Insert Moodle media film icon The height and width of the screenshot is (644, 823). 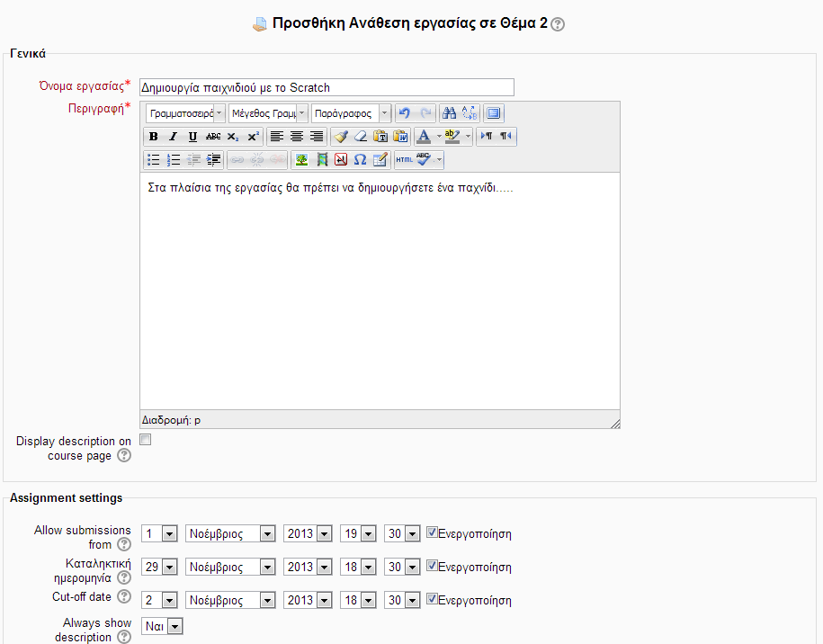[x=321, y=159]
